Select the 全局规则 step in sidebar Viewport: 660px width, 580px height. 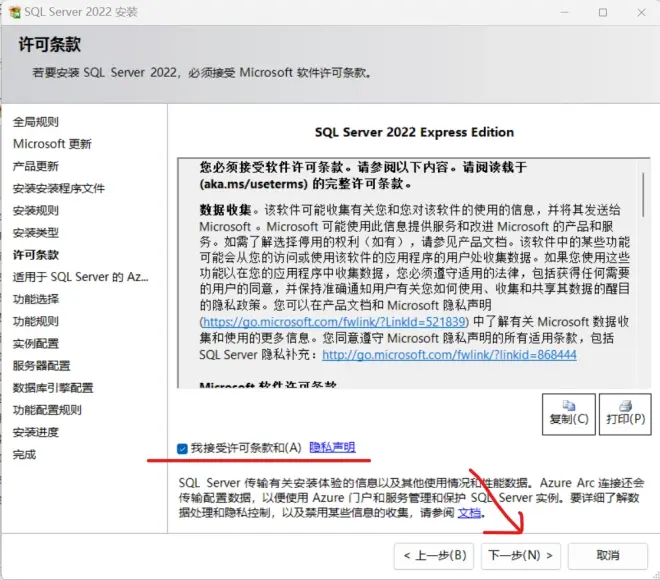(36, 122)
